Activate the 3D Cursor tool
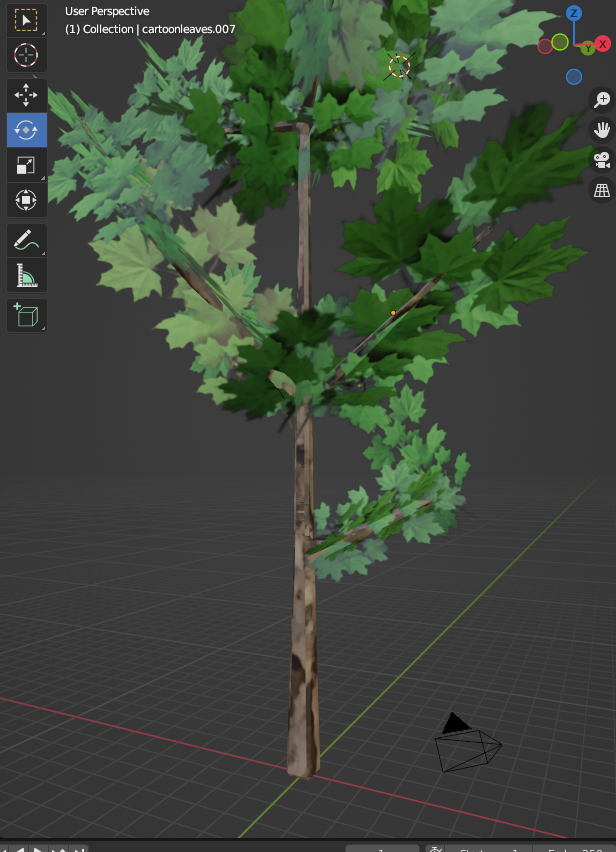616x852 pixels. [x=26, y=55]
